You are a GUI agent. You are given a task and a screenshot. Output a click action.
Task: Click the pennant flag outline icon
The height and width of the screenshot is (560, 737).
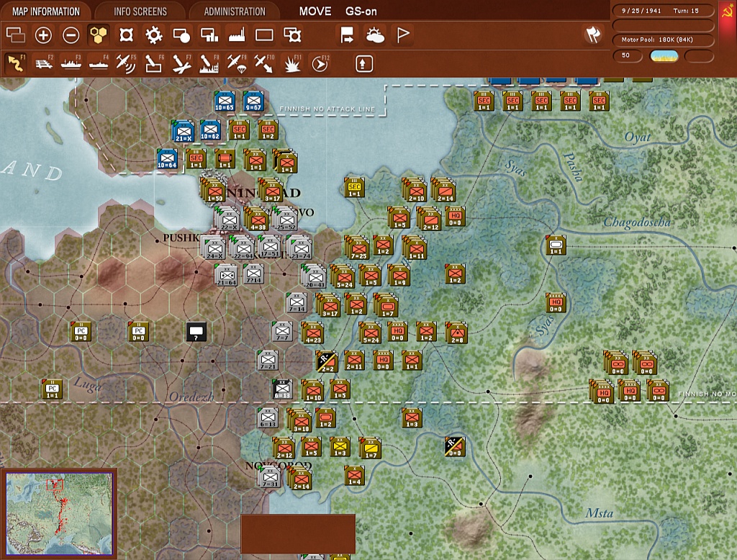point(403,35)
